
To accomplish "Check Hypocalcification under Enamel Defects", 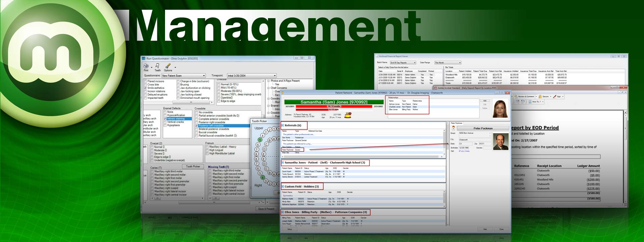I will pyautogui.click(x=165, y=115).
